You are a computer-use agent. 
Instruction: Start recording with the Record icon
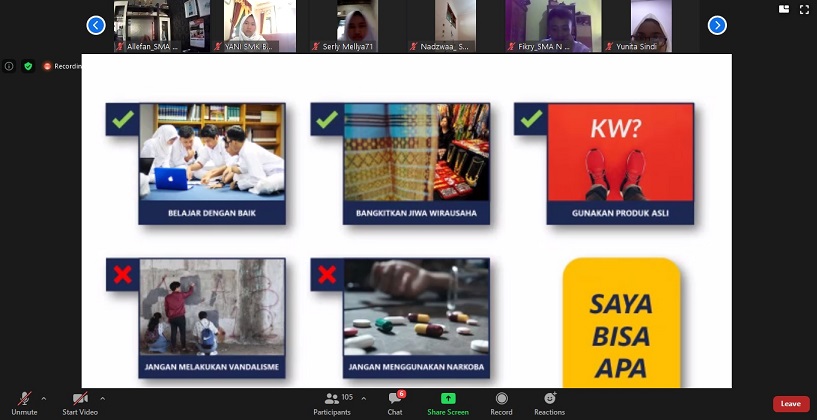501,399
